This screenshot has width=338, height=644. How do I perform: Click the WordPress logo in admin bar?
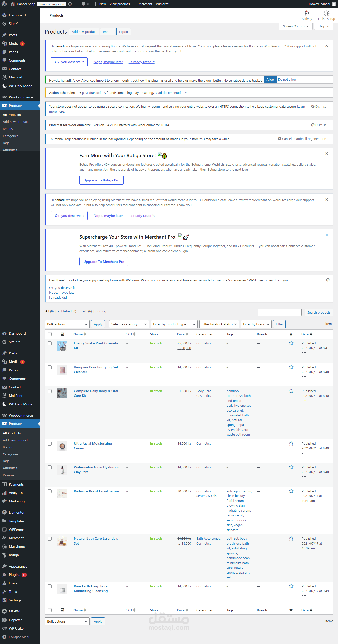[x=4, y=4]
